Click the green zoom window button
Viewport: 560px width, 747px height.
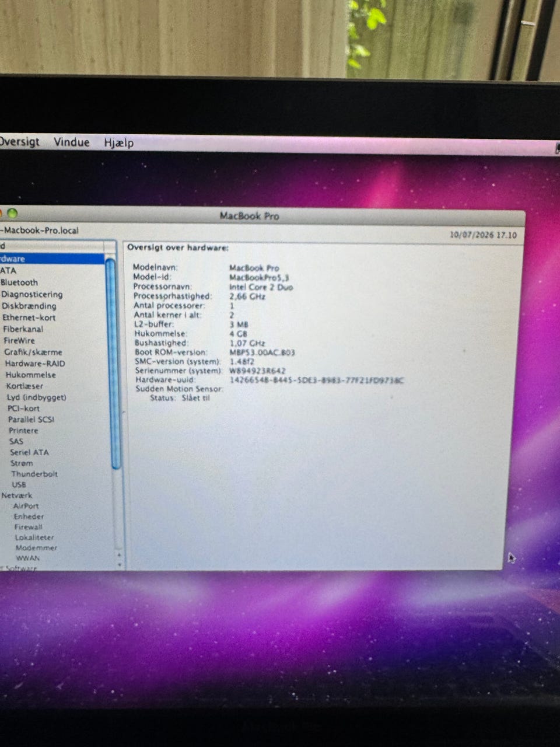coord(12,214)
